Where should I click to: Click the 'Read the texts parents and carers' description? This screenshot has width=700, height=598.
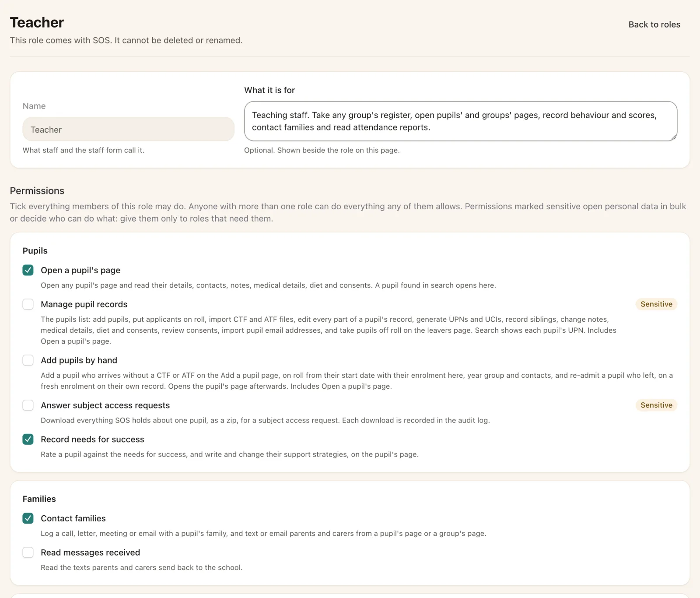point(141,568)
